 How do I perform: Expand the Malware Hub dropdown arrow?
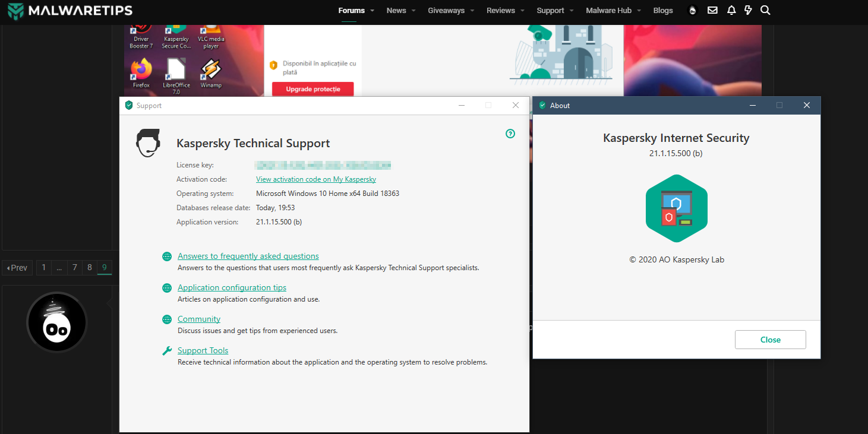pyautogui.click(x=639, y=11)
